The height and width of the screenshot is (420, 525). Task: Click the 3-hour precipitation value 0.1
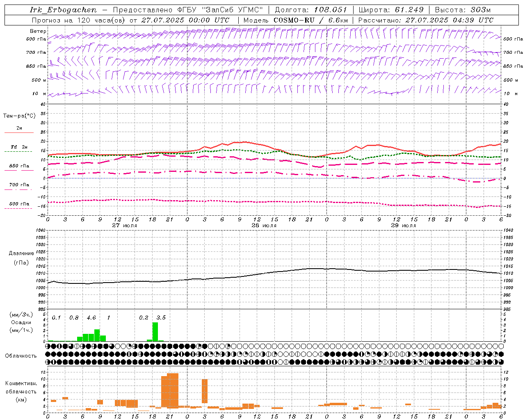(56, 317)
